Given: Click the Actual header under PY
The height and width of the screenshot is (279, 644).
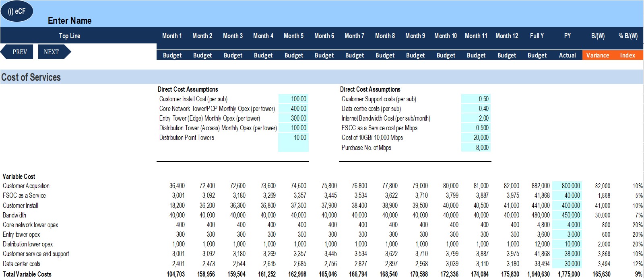Looking at the screenshot, I should pyautogui.click(x=568, y=55).
